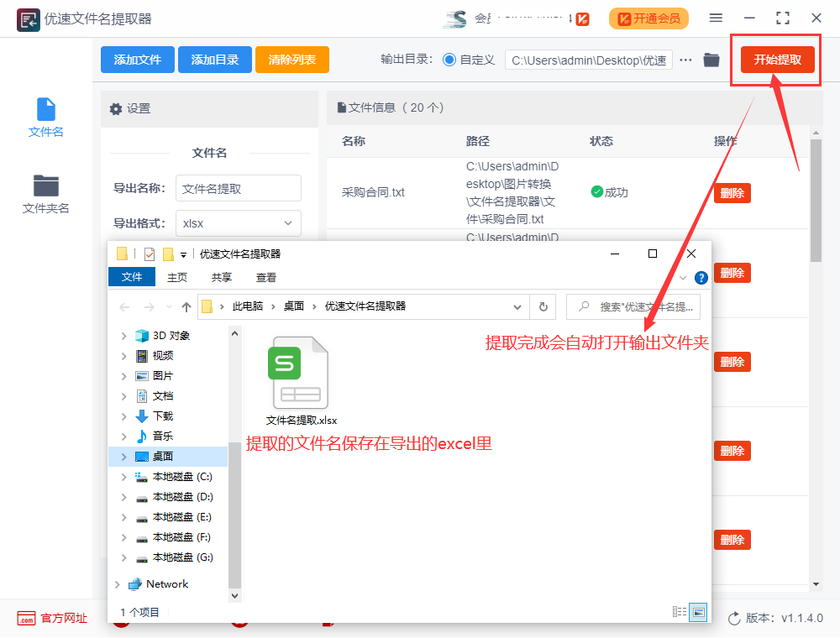
Task: Open the Explorer 主页 ribbon tab
Action: point(176,277)
